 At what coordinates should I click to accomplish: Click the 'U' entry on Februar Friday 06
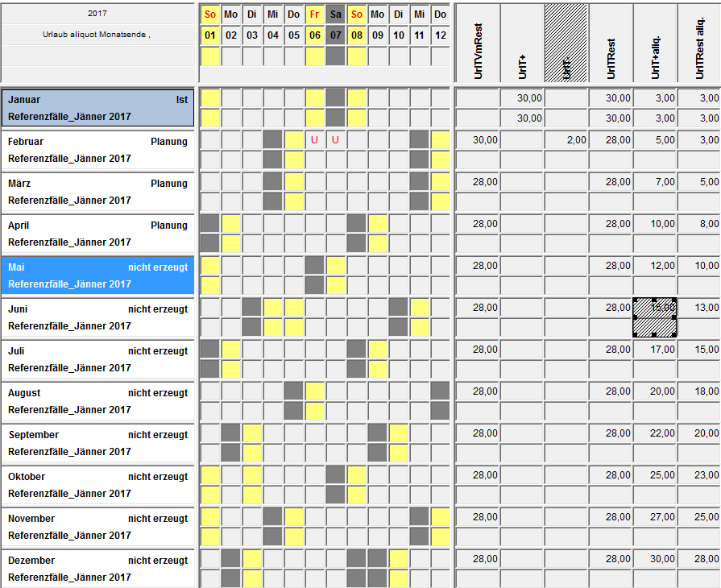point(315,140)
